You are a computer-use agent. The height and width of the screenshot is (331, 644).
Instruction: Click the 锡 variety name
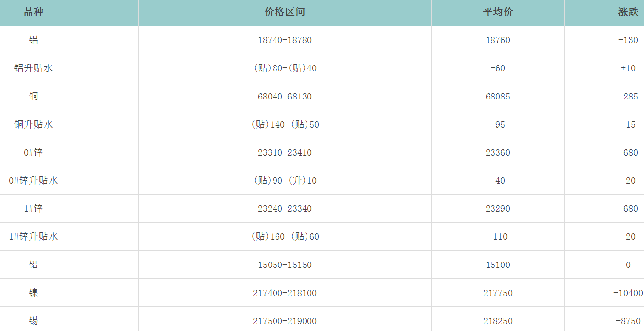(33, 321)
